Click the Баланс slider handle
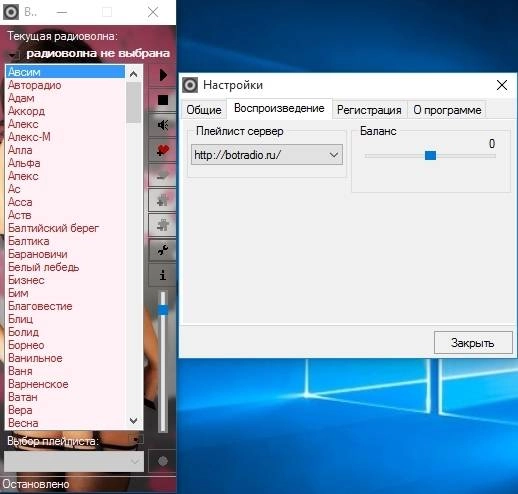The width and height of the screenshot is (518, 494). click(x=430, y=155)
